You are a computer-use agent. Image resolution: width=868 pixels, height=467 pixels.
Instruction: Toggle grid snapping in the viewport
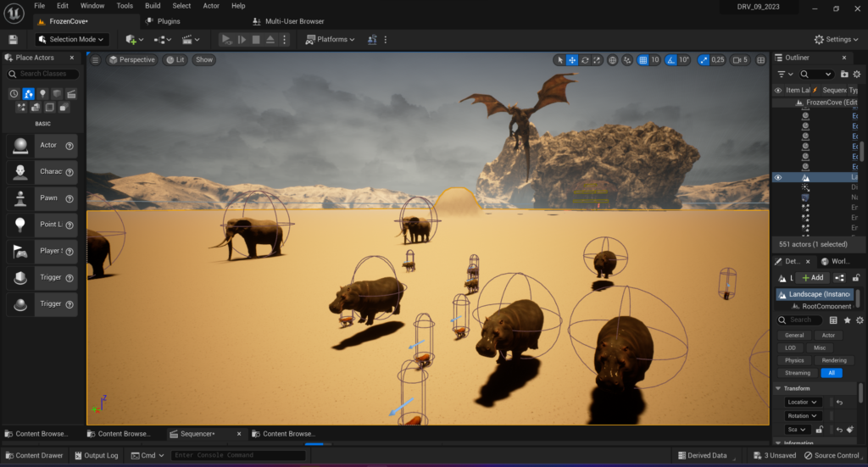click(643, 60)
